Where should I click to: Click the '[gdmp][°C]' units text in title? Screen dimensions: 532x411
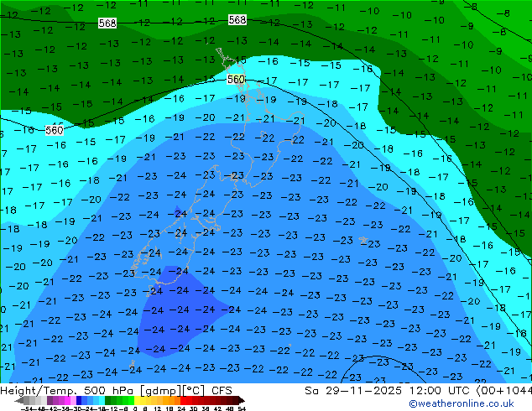tap(173, 391)
